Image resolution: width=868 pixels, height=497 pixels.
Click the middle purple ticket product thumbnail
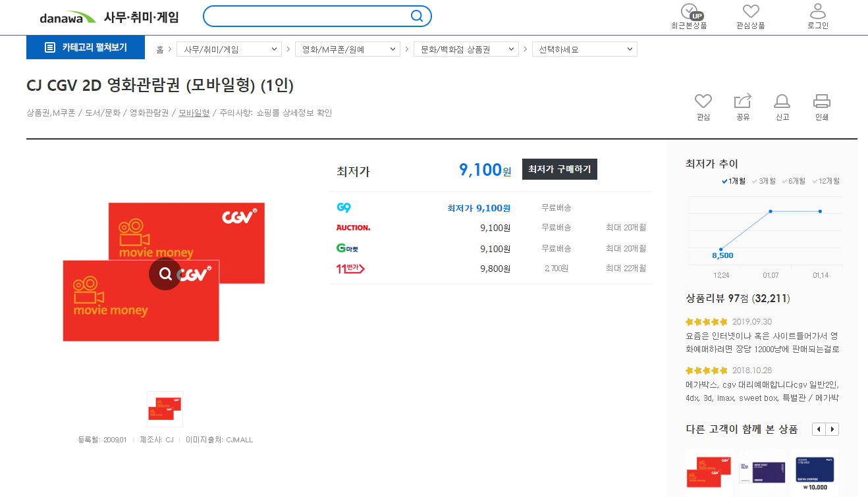click(762, 473)
